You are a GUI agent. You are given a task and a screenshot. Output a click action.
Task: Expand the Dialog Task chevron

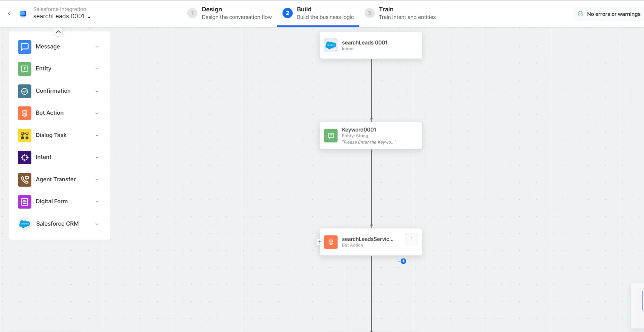coord(97,136)
